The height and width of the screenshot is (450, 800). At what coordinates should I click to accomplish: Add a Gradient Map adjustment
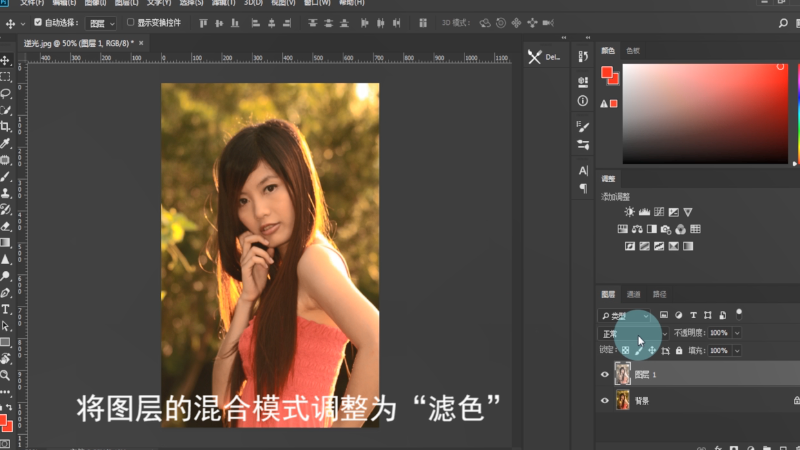click(688, 246)
